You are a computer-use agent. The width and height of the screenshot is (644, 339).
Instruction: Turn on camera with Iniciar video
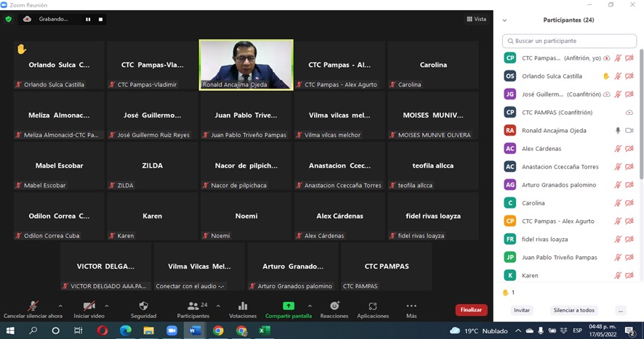tap(89, 306)
